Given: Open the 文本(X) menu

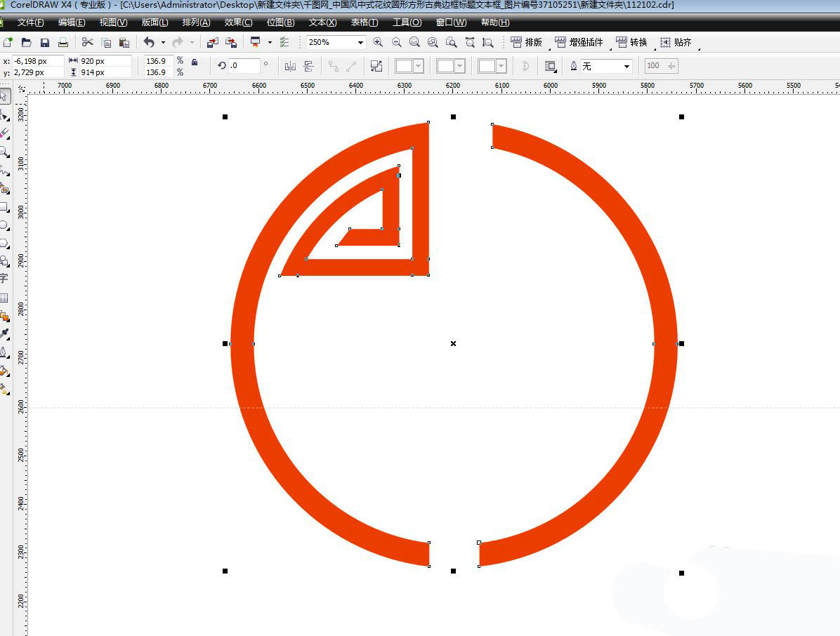Looking at the screenshot, I should 322,22.
